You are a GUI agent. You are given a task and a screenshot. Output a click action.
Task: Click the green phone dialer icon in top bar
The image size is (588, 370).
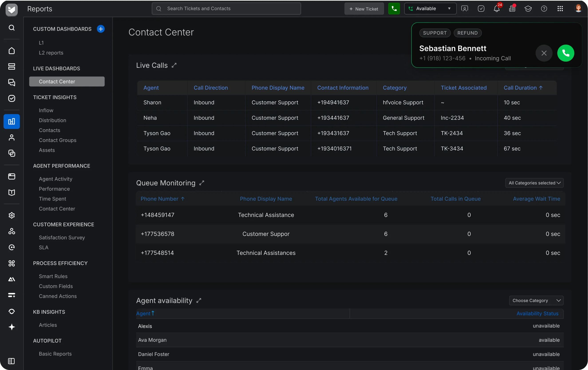coord(394,8)
